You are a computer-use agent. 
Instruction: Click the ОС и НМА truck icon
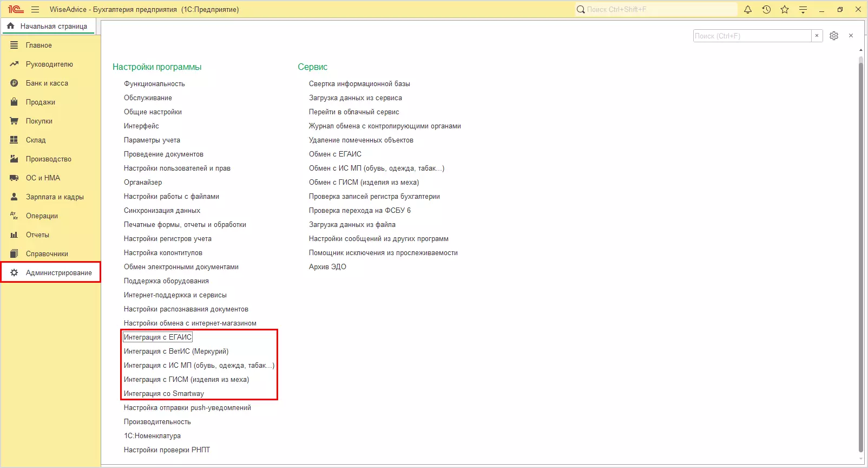pyautogui.click(x=14, y=178)
